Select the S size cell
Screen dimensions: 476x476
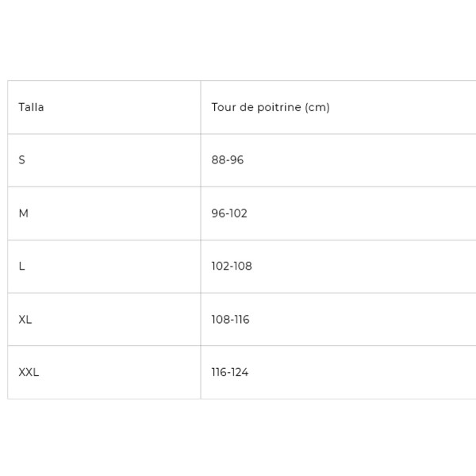point(22,160)
